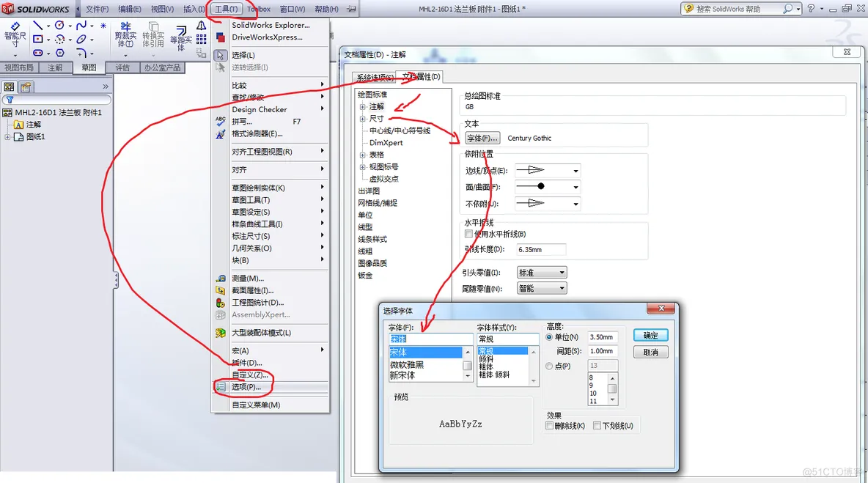Switch to the 文档属性(D) tab
The width and height of the screenshot is (868, 483).
click(421, 77)
